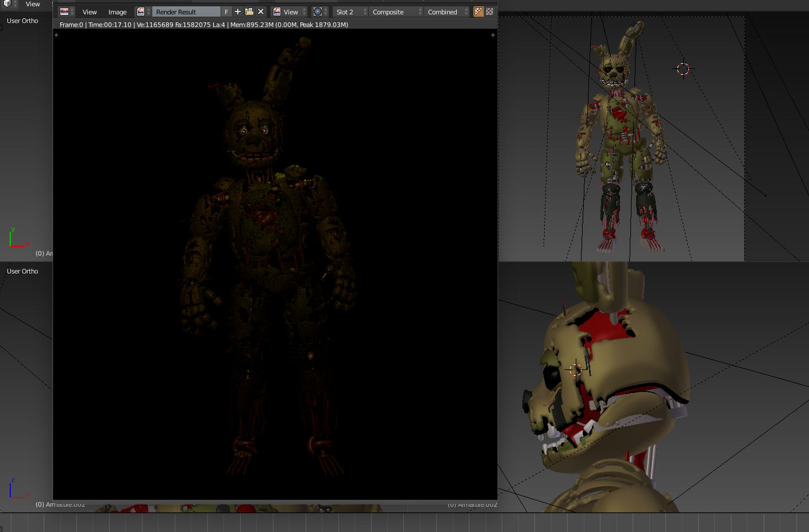
Task: Open an image file via the folder icon
Action: [x=248, y=11]
